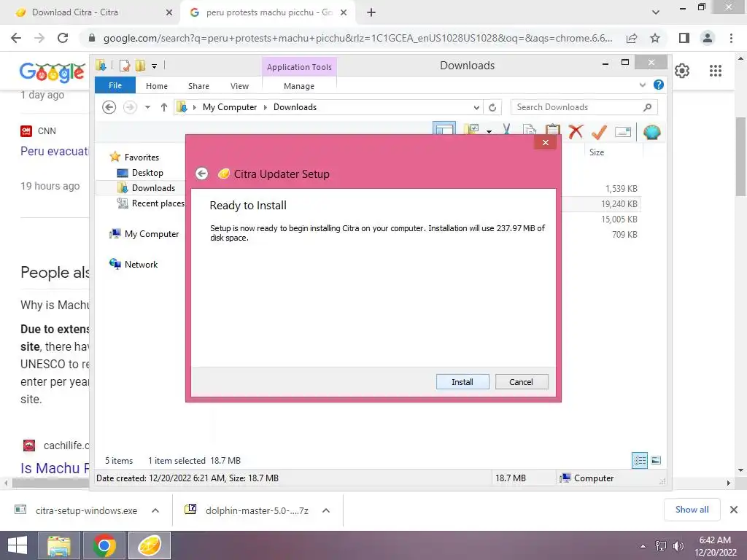Bookmark this page with star icon
Viewport: 747px width, 560px height.
click(655, 38)
